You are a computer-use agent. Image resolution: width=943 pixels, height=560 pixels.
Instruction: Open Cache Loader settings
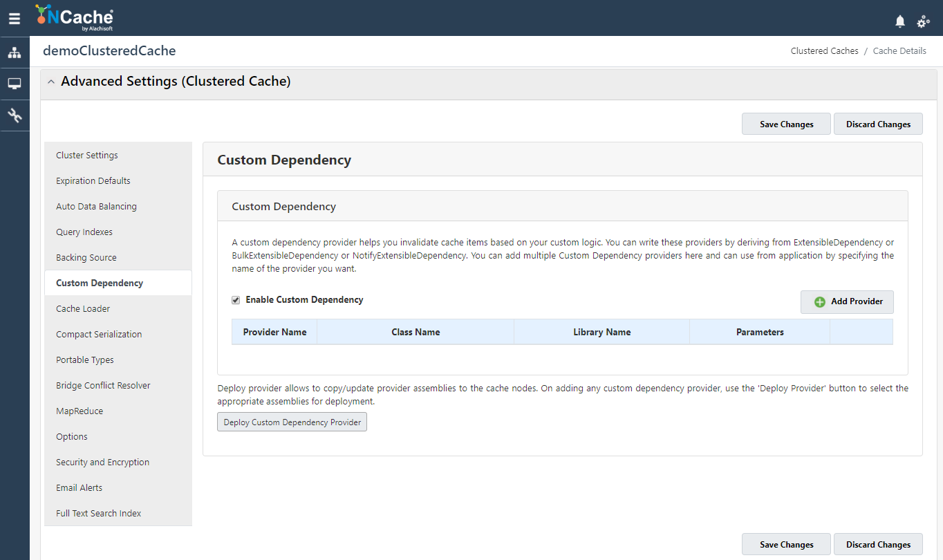point(118,308)
